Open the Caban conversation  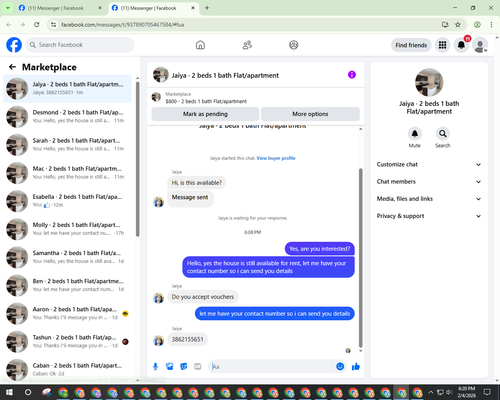click(x=67, y=369)
